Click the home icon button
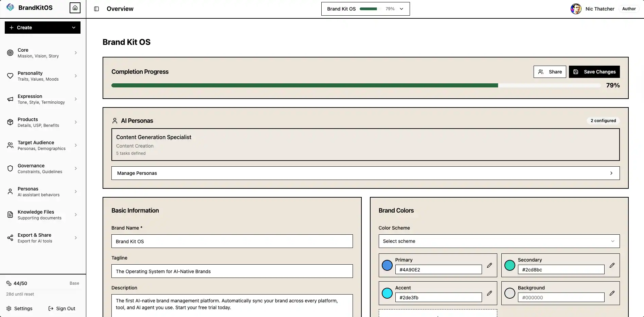This screenshot has height=317, width=644. (75, 8)
